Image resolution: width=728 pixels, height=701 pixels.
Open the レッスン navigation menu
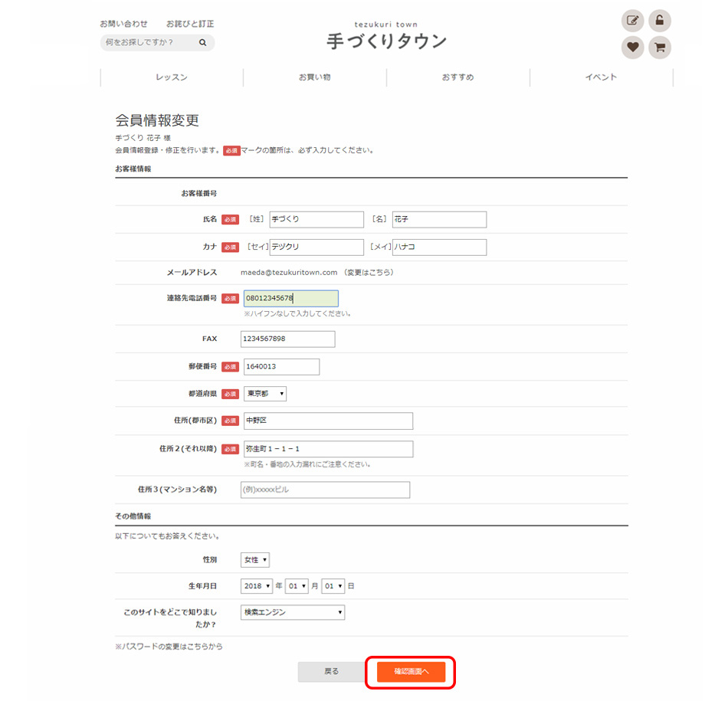172,77
